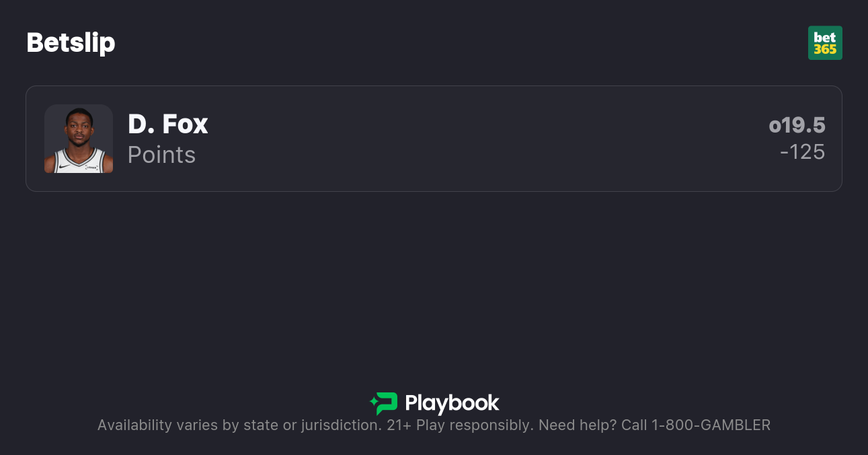Click the Playbook wordmark text
Image resolution: width=868 pixels, height=455 pixels.
[452, 404]
